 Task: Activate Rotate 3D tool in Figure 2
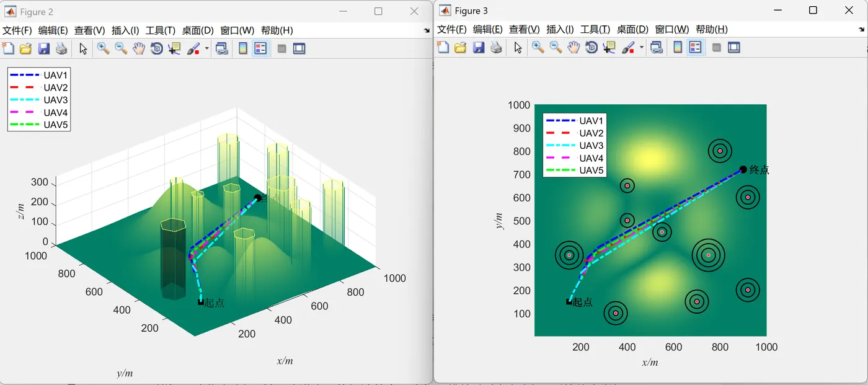point(156,48)
